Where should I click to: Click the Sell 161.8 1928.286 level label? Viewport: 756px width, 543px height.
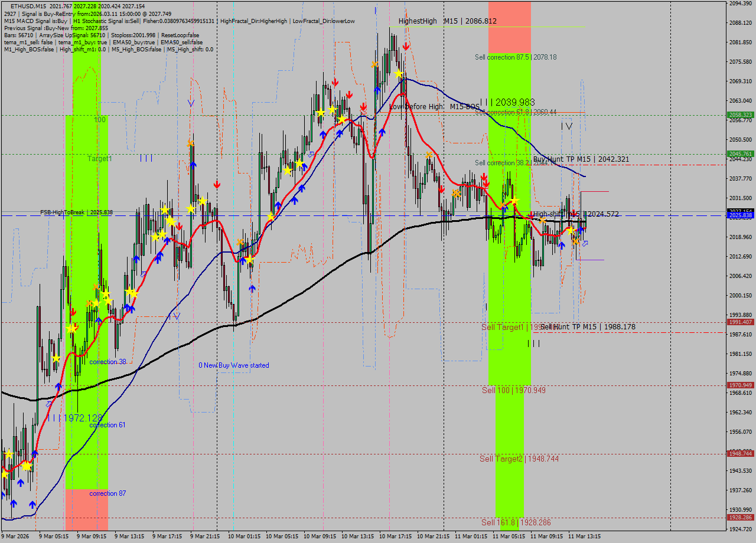516,522
